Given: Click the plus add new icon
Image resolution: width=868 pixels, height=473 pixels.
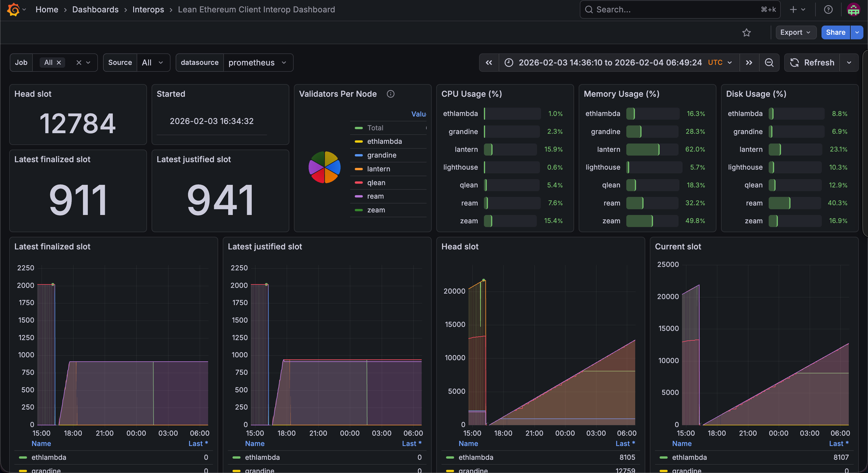Looking at the screenshot, I should click(793, 10).
